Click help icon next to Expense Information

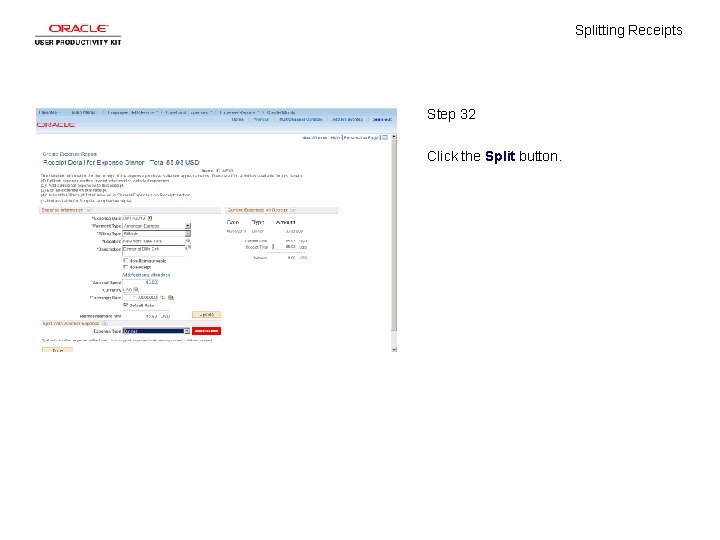(89, 210)
